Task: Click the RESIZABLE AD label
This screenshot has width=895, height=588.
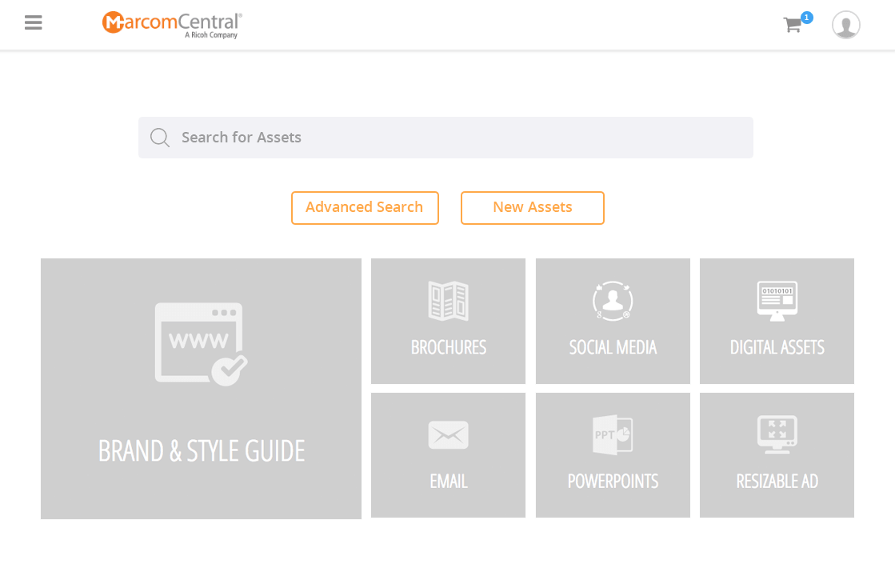Action: coord(777,482)
